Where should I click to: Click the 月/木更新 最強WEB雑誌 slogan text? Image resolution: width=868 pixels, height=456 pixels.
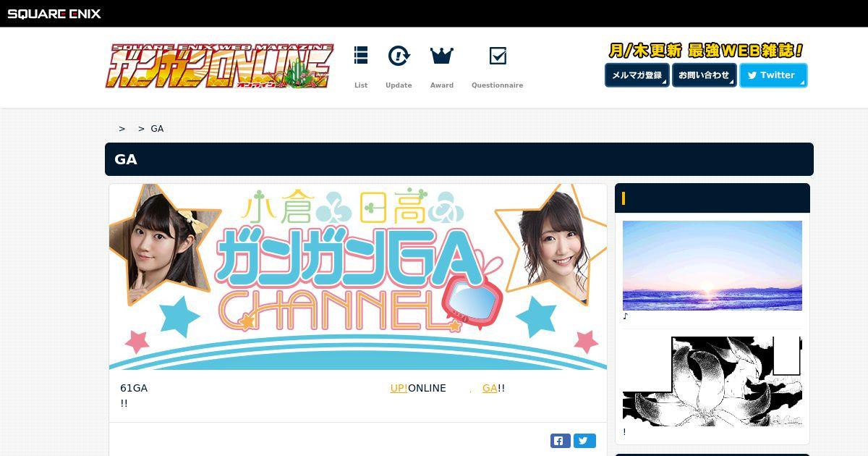click(x=706, y=51)
